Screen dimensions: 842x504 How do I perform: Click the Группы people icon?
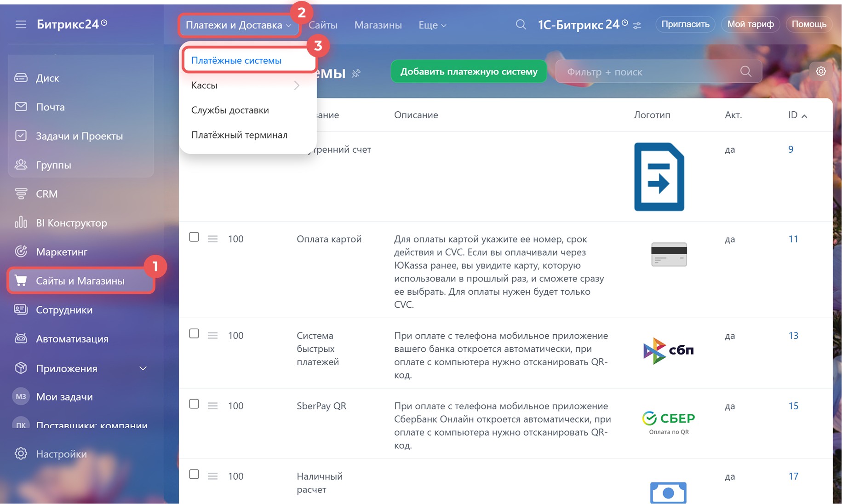click(21, 165)
